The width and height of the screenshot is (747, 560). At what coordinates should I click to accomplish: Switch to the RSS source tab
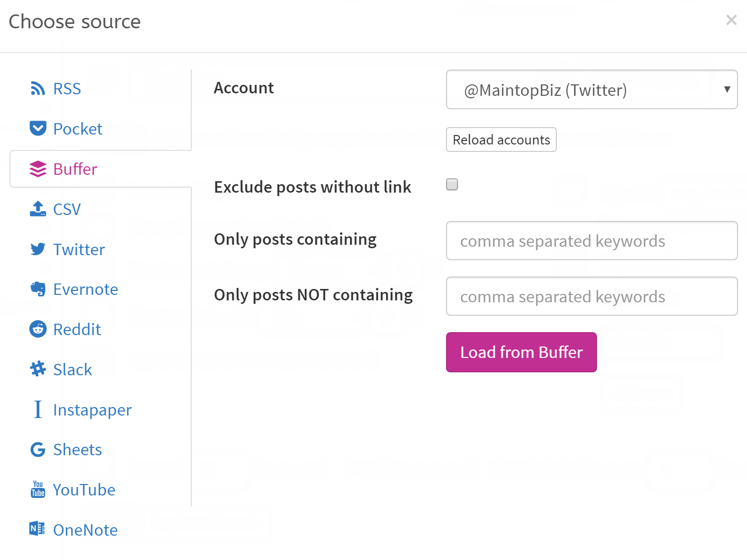(100, 88)
